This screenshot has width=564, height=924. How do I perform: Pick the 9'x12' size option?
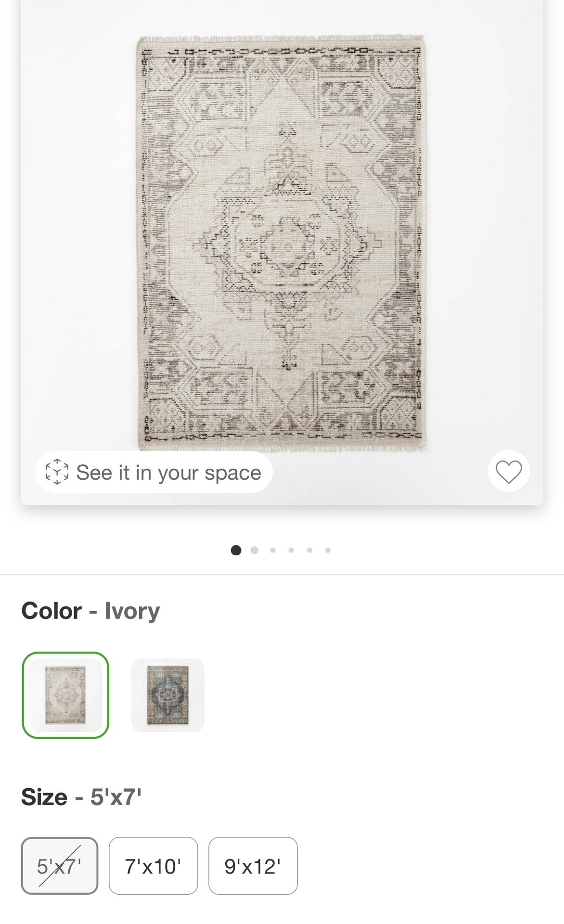(253, 866)
